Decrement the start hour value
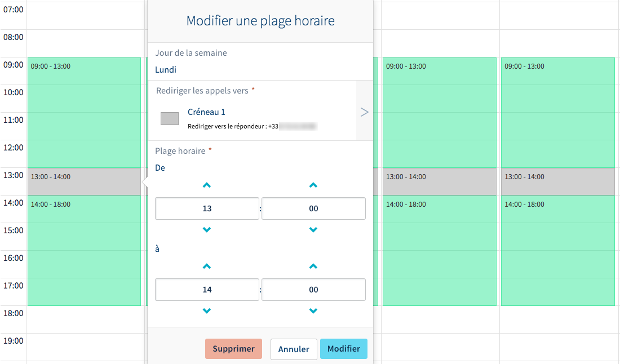 point(207,229)
